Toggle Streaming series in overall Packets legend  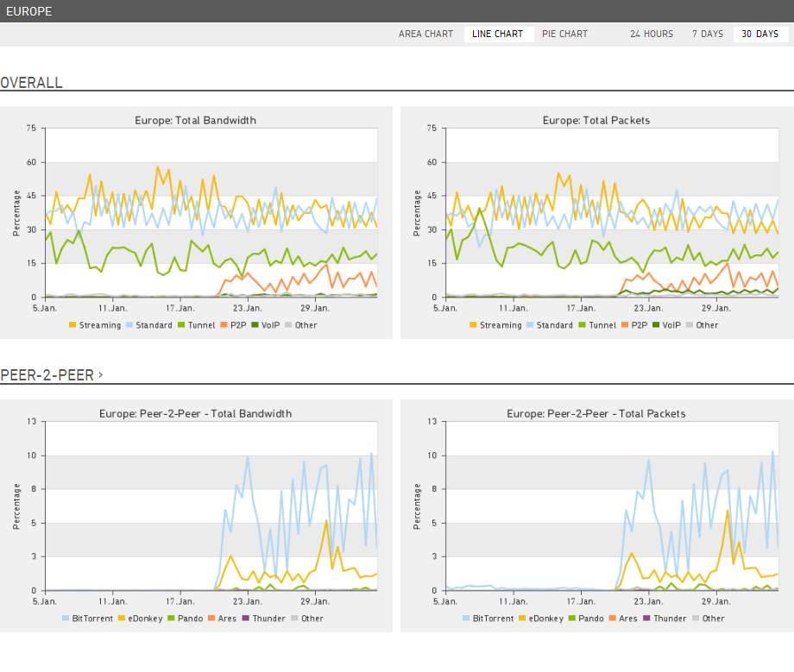click(x=495, y=325)
